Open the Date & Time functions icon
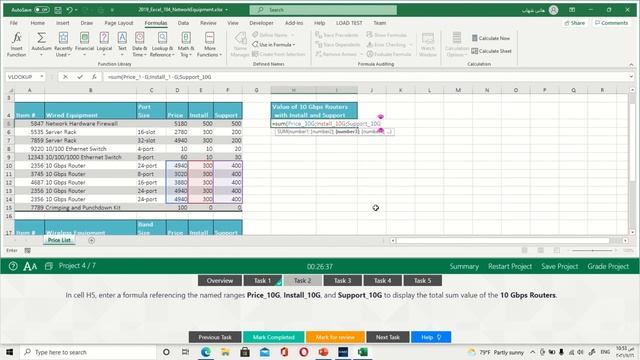The width and height of the screenshot is (640, 360). point(140,38)
